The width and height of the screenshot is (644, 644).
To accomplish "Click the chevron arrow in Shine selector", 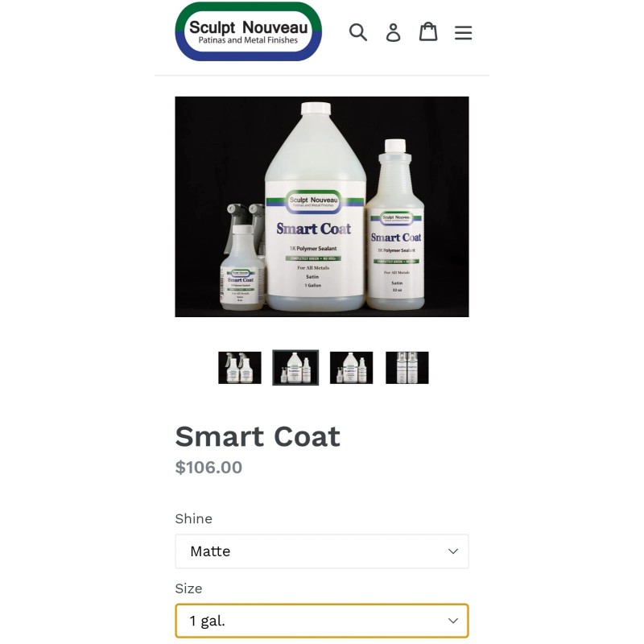I will coord(453,551).
